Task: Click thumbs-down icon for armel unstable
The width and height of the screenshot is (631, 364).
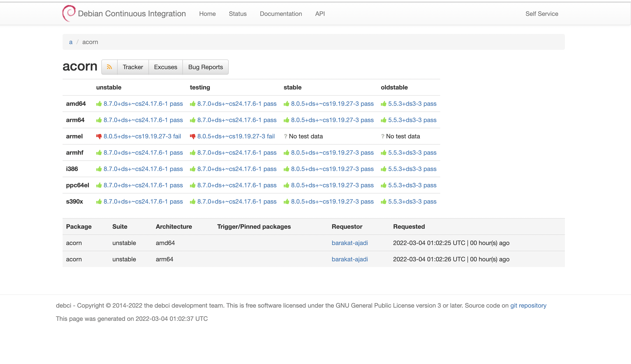Action: [99, 137]
